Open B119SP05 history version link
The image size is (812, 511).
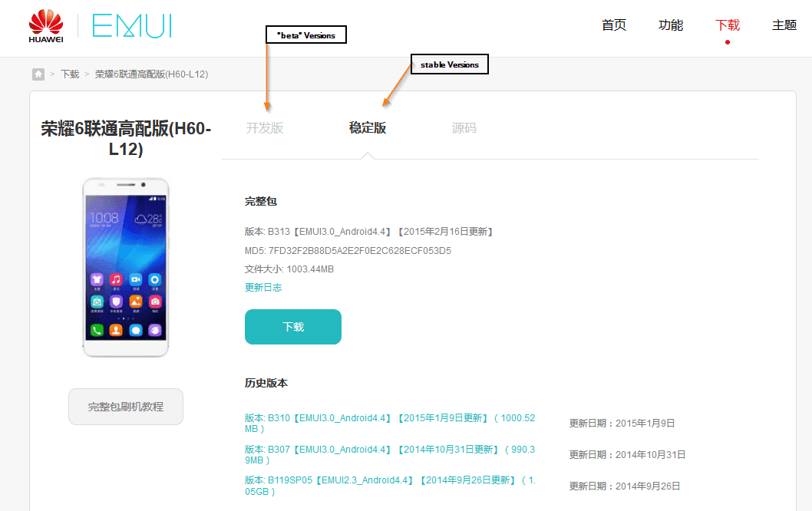pyautogui.click(x=390, y=486)
